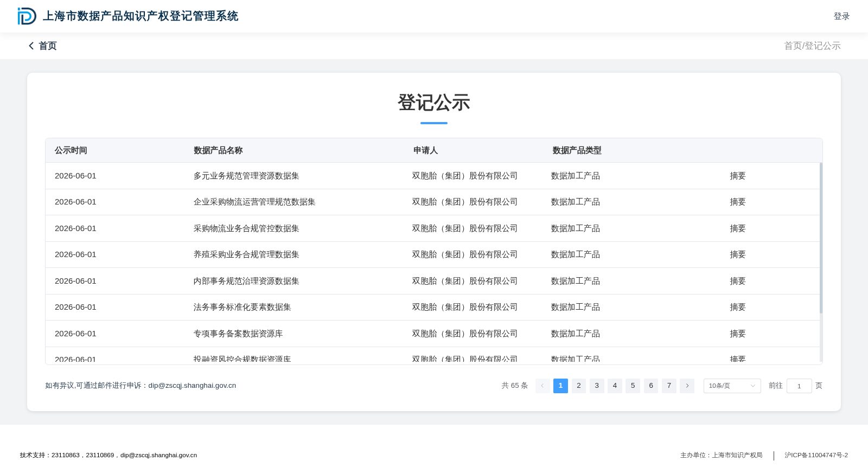Click the 首页/登记公示 breadcrumb text
Screen dimensions: 868x467
coord(812,46)
